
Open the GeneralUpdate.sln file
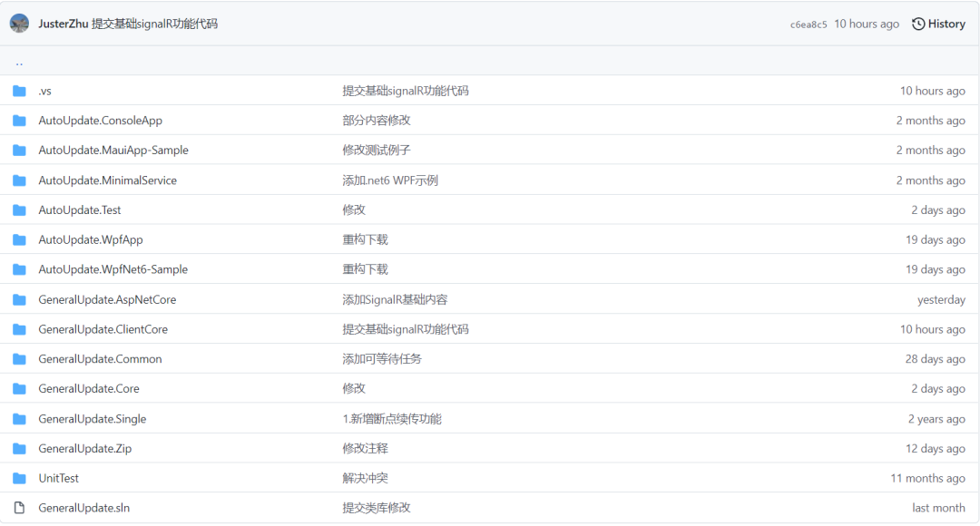[82, 508]
